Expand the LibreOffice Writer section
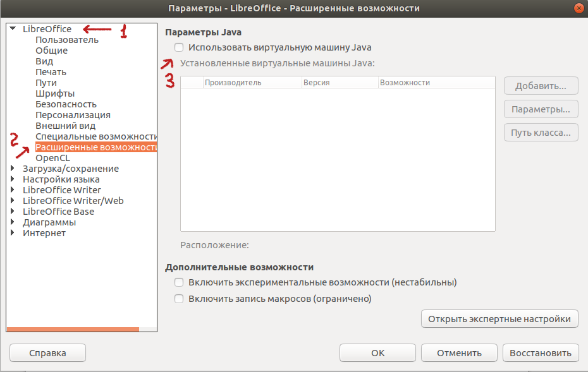The width and height of the screenshot is (588, 372). pyautogui.click(x=11, y=189)
